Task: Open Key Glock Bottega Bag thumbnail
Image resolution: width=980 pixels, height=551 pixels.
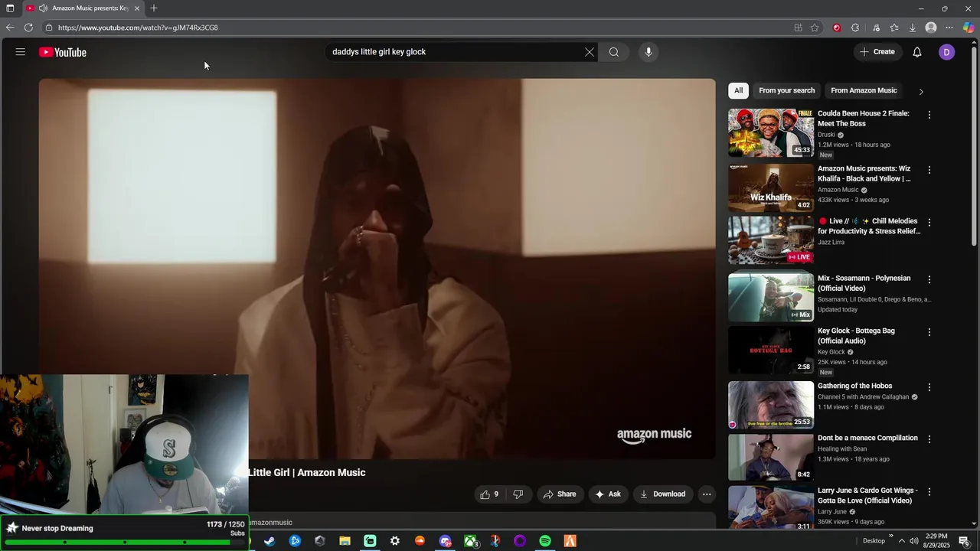Action: click(771, 350)
